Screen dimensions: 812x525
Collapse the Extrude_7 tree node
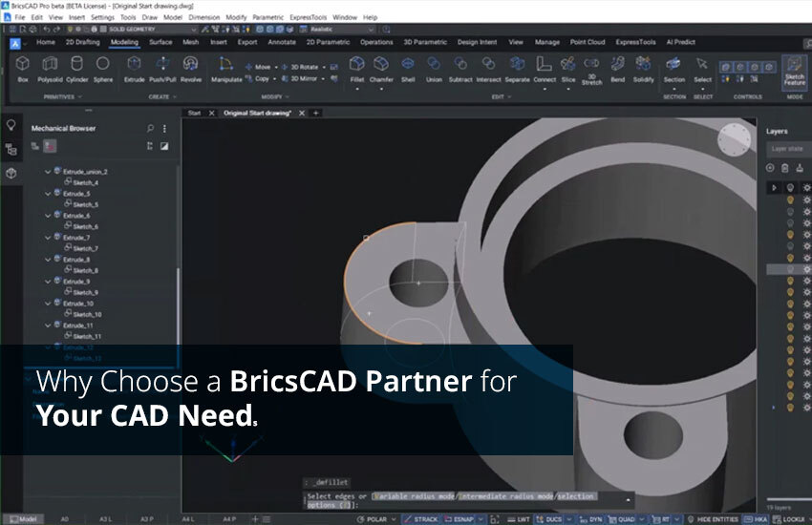48,238
